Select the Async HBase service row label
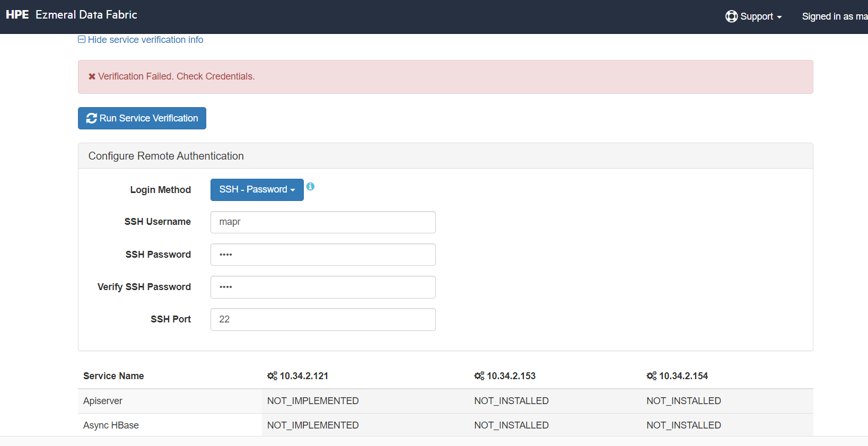This screenshot has width=868, height=446. click(111, 425)
